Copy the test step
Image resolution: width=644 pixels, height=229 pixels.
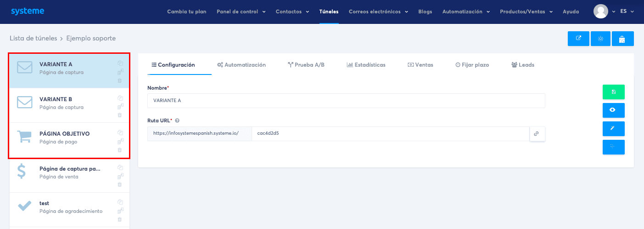120,202
